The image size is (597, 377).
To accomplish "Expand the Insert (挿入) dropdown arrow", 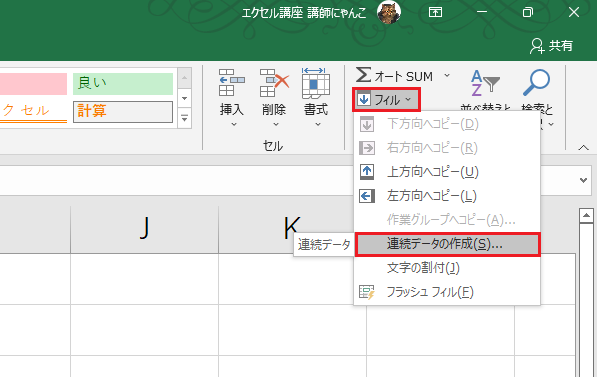I will (x=234, y=125).
